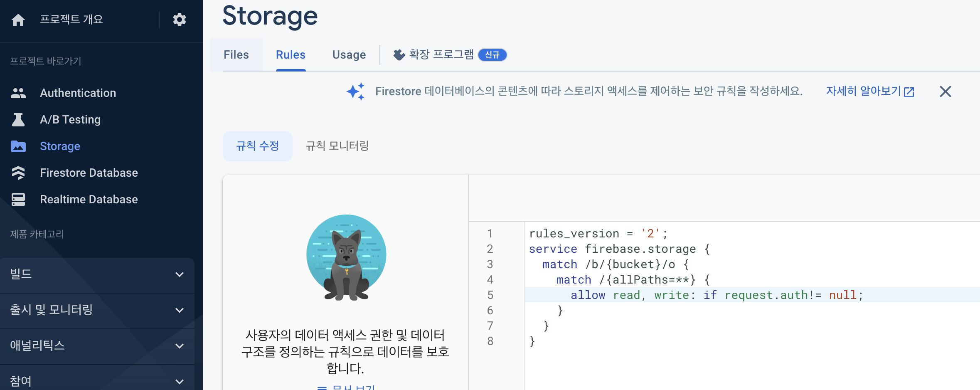Expand the 출시 및 모니터링 category
Viewport: 980px width, 390px height.
[97, 311]
